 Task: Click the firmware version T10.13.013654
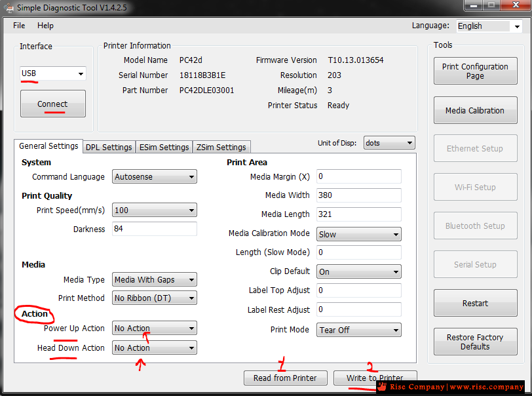(356, 60)
